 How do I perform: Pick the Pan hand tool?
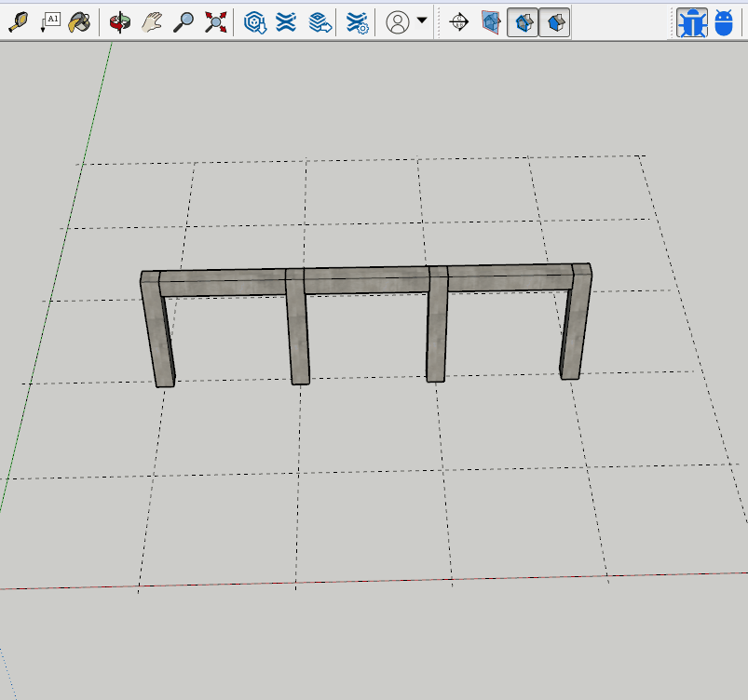(152, 22)
